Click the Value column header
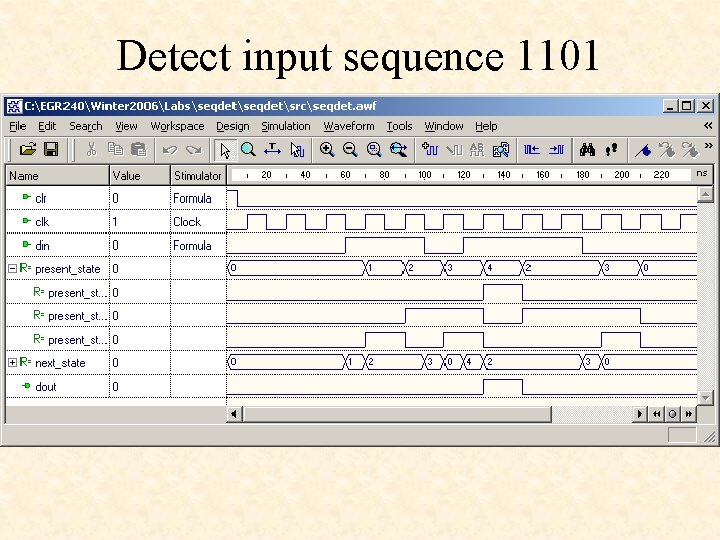 (x=140, y=175)
